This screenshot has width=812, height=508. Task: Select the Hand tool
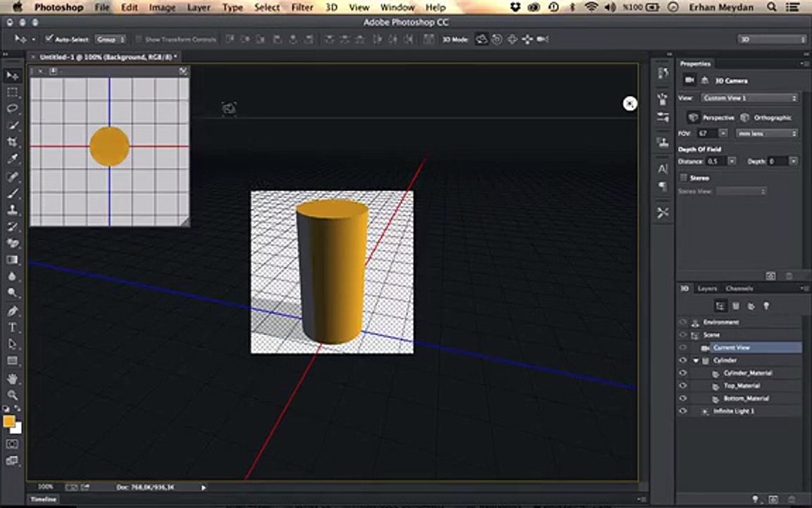12,379
